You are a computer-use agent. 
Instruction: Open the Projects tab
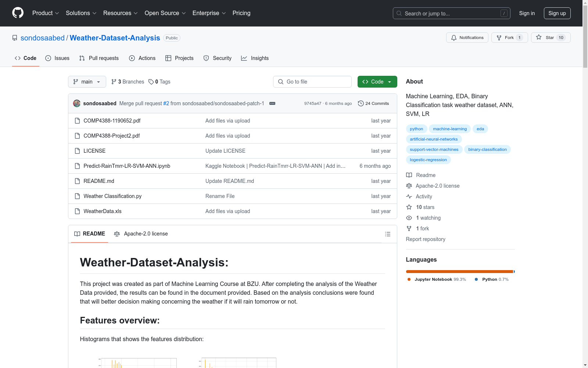tap(179, 58)
